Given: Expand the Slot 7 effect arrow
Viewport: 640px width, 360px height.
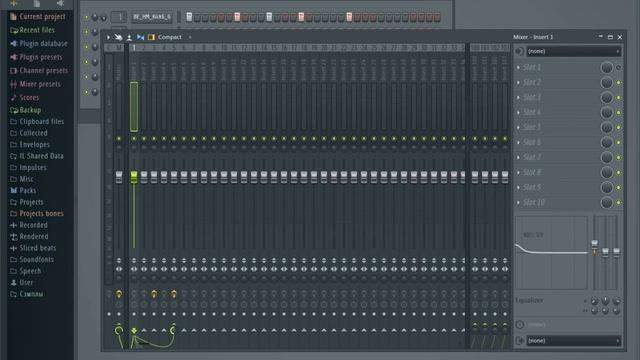Looking at the screenshot, I should coord(519,158).
